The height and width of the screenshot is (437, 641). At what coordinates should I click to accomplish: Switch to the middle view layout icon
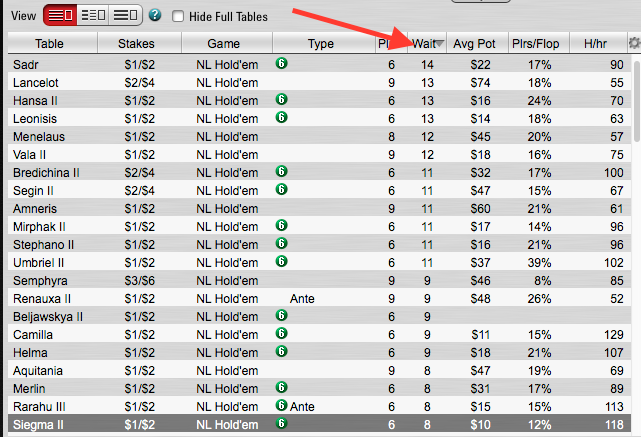pyautogui.click(x=94, y=15)
